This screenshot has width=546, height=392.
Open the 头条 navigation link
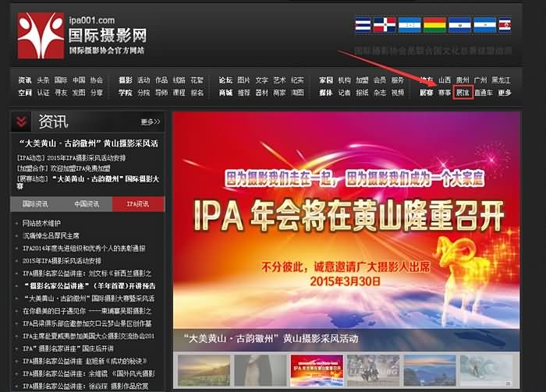[43, 80]
